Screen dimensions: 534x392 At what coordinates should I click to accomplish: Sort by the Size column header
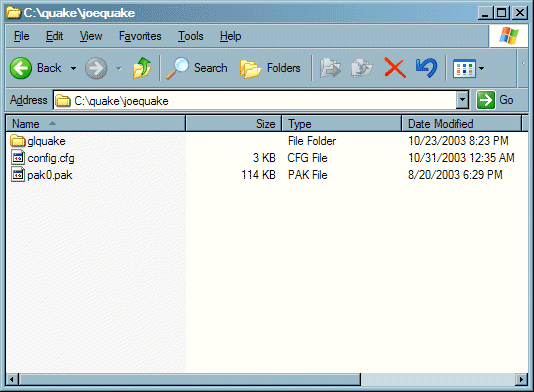234,124
